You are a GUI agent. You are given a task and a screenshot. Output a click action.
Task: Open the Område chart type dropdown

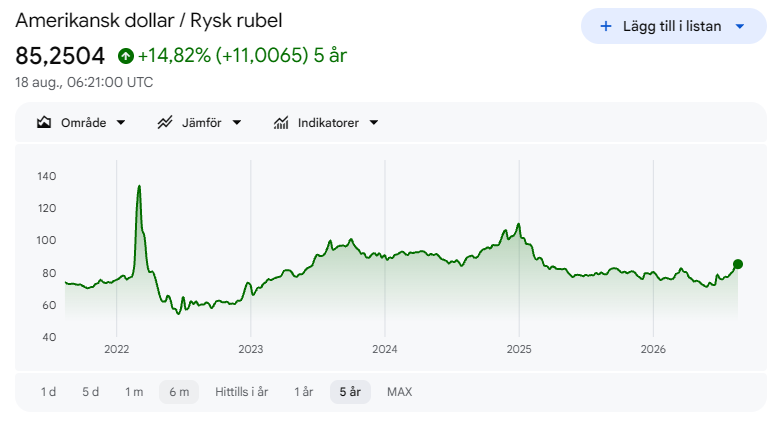pyautogui.click(x=81, y=122)
